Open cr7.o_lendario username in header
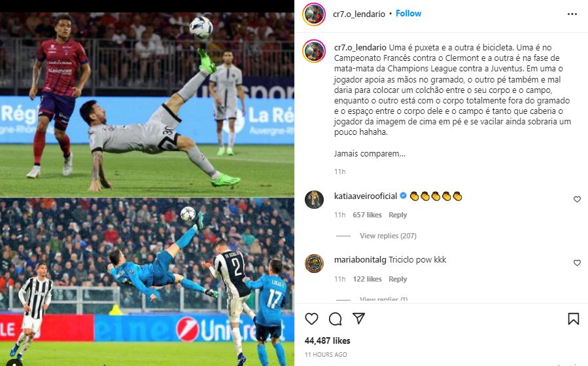Screen dimensions: 588x366 click(359, 14)
